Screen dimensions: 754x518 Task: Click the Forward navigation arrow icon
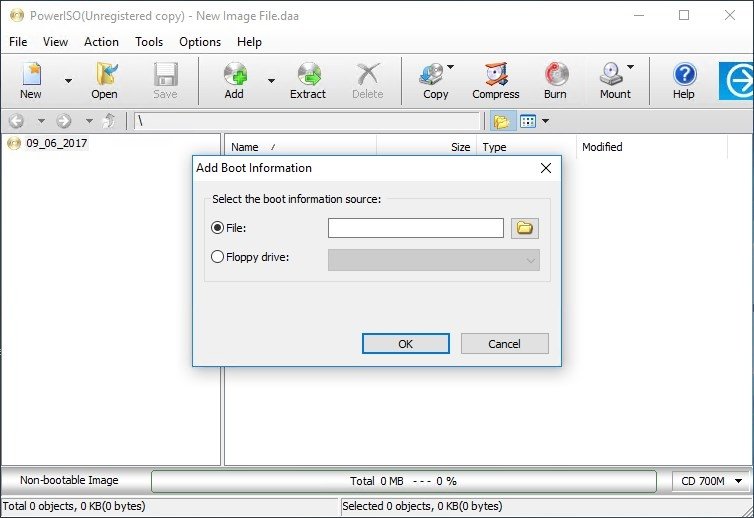tap(64, 121)
